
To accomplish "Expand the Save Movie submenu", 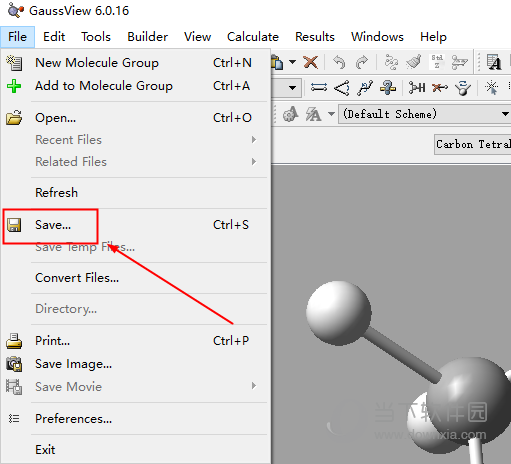I will [x=136, y=387].
